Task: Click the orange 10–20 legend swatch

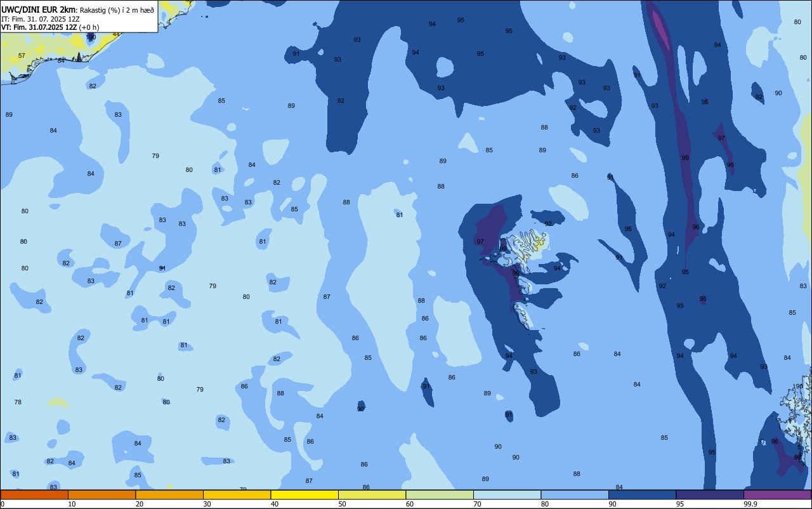Action: (x=101, y=494)
